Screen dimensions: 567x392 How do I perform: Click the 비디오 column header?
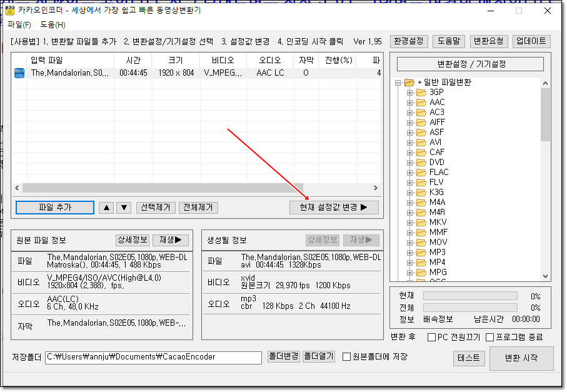pos(223,61)
